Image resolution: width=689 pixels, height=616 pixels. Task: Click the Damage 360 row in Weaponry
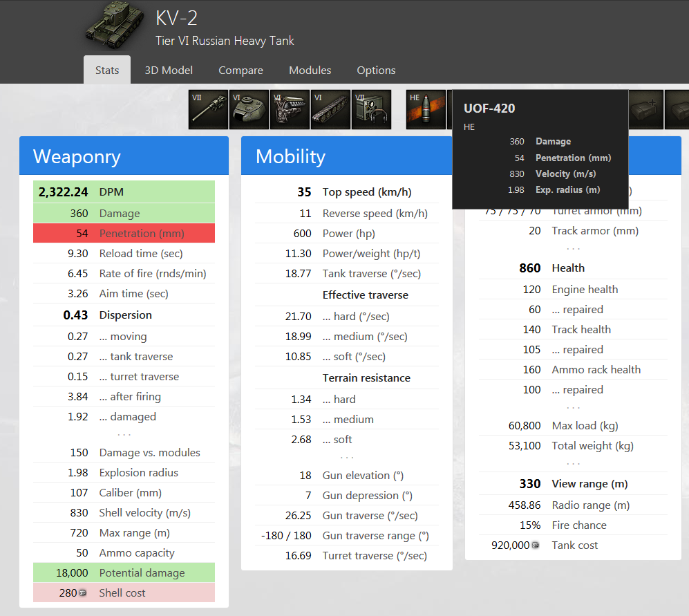124,213
